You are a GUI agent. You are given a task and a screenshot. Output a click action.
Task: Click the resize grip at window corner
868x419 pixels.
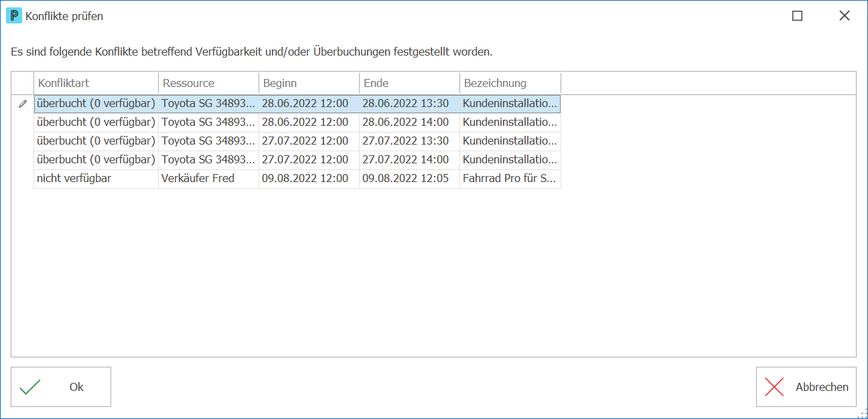pyautogui.click(x=862, y=413)
